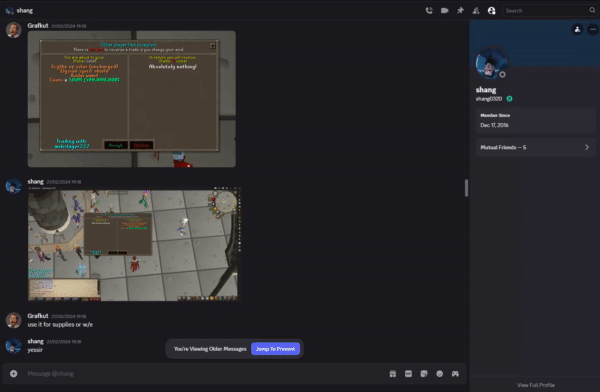Open Grafkut's trade screenshot image
600x392 pixels.
click(x=132, y=99)
